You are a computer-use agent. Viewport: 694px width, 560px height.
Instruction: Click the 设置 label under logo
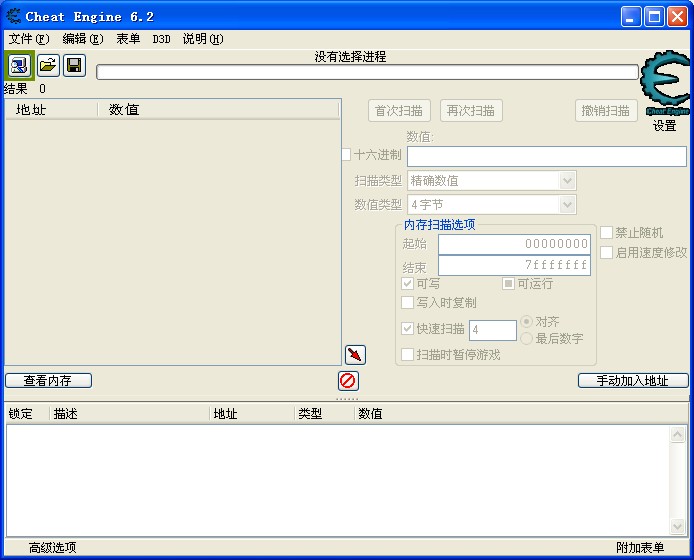[x=664, y=126]
